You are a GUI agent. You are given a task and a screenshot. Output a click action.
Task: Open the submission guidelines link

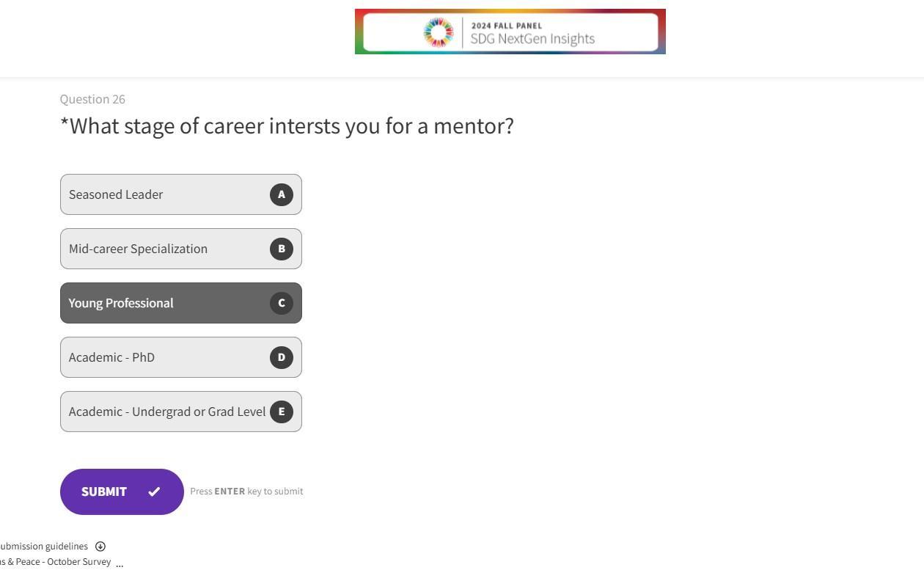pyautogui.click(x=44, y=547)
